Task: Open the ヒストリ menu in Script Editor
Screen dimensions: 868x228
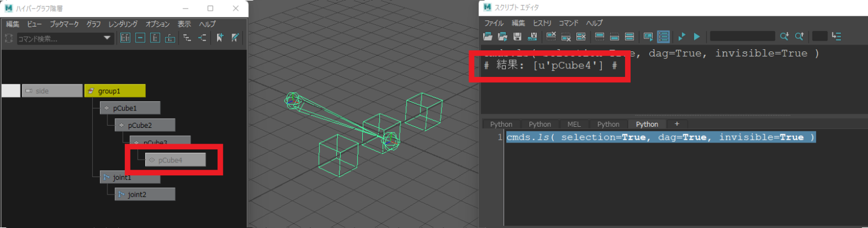Action: tap(542, 23)
